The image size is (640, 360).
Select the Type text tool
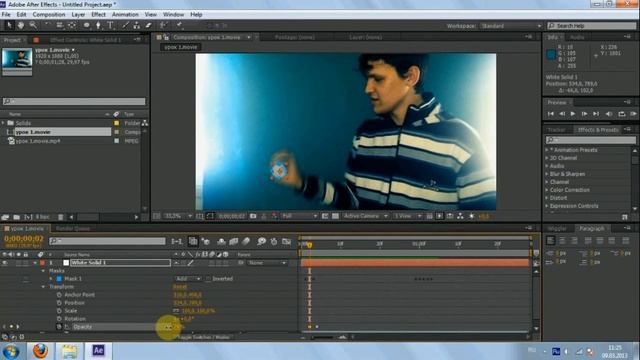tap(110, 25)
